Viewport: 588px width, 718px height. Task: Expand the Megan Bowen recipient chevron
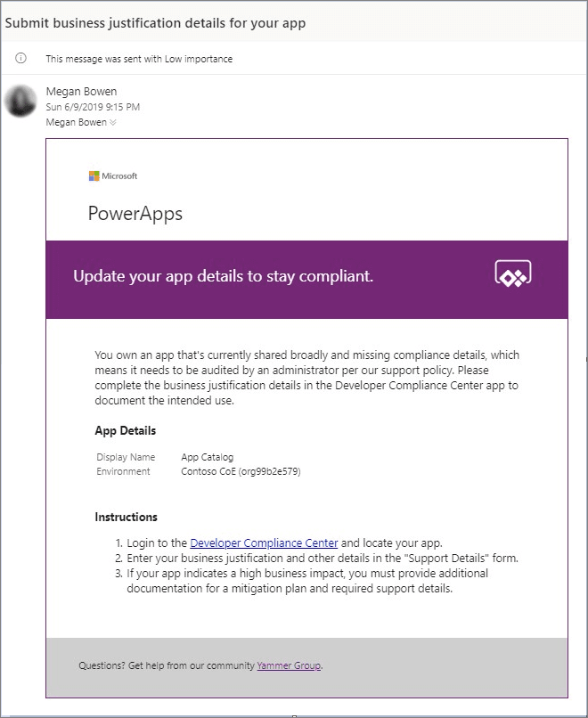click(112, 123)
